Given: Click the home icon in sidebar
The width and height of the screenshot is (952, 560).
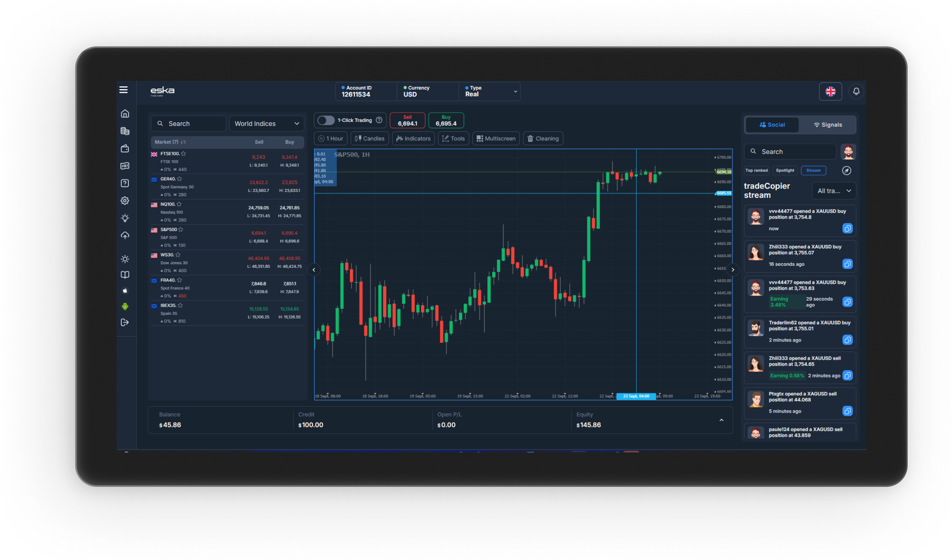Looking at the screenshot, I should pos(125,114).
